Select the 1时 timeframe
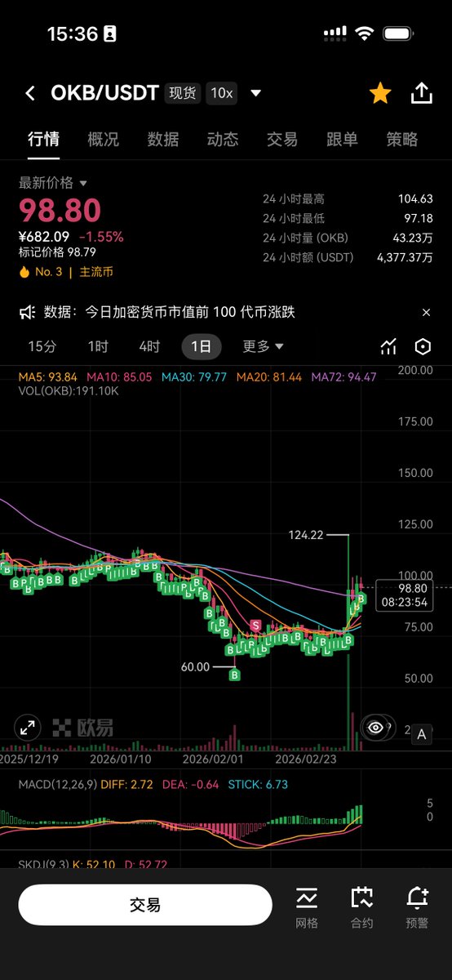Image resolution: width=452 pixels, height=980 pixels. (x=98, y=346)
